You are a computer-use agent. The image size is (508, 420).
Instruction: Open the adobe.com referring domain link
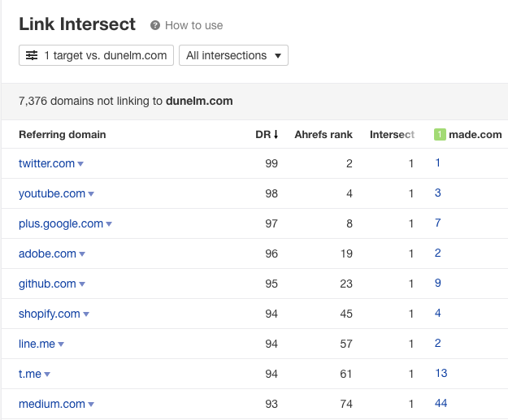[47, 253]
